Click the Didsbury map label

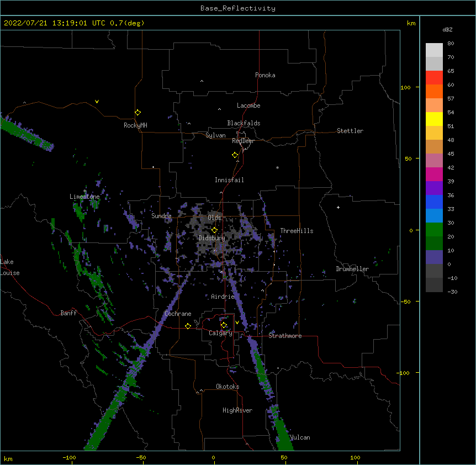click(x=212, y=238)
